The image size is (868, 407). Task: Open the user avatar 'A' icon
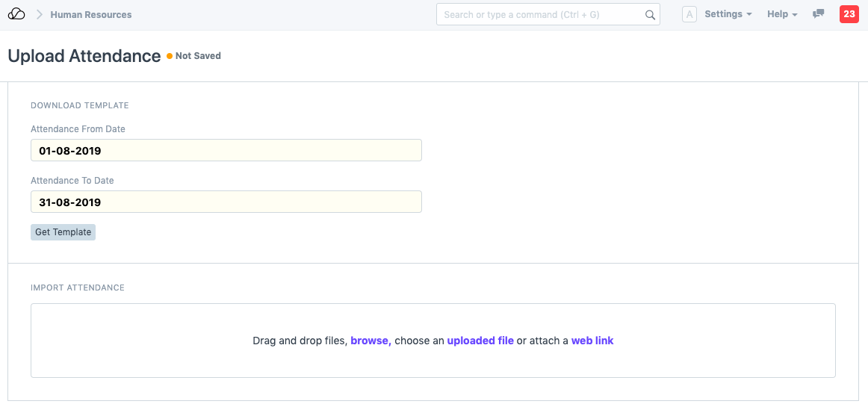[689, 14]
